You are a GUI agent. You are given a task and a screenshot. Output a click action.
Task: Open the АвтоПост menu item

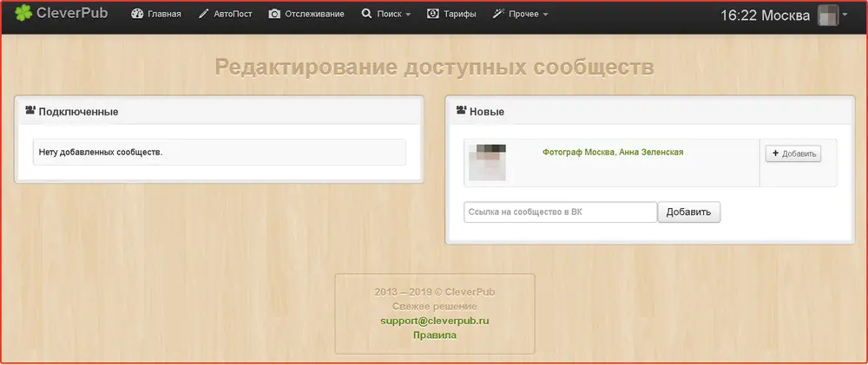click(x=225, y=14)
